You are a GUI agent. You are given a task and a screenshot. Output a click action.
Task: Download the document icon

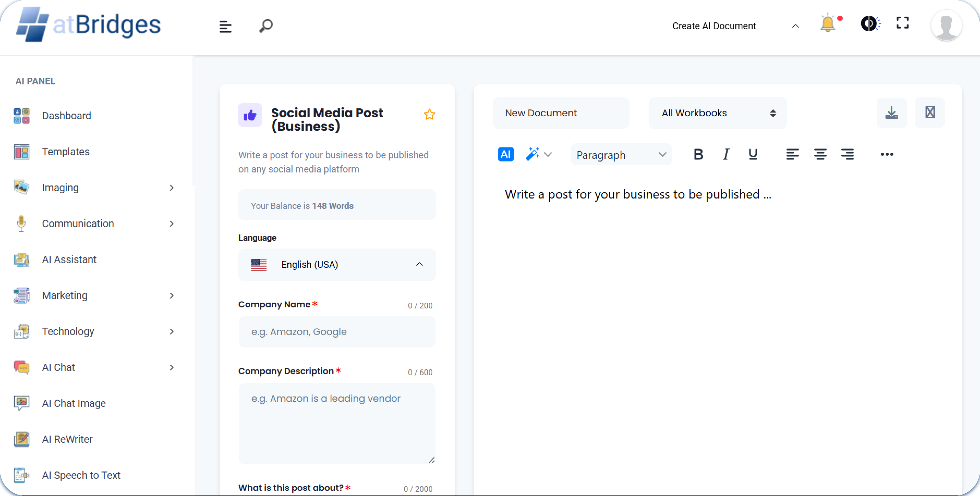click(x=891, y=113)
